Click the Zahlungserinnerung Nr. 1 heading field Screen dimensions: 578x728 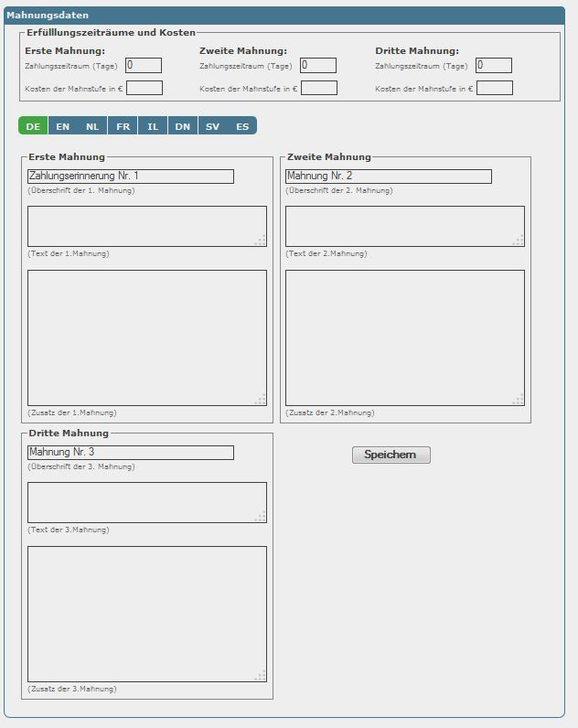coord(131,177)
